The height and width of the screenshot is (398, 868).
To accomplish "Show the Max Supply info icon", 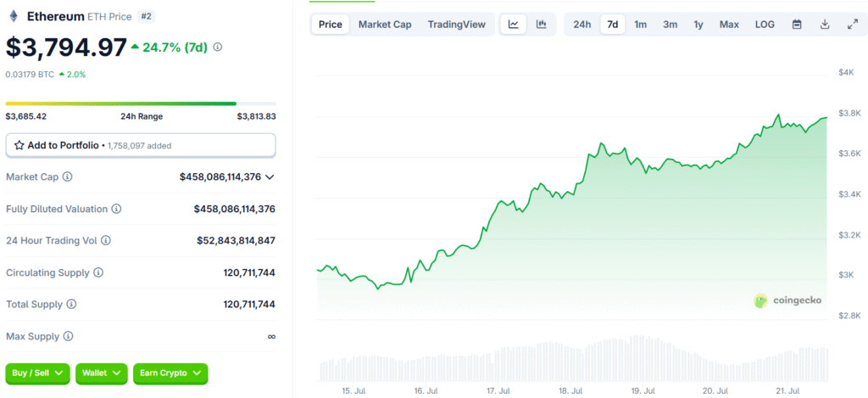I will (68, 336).
